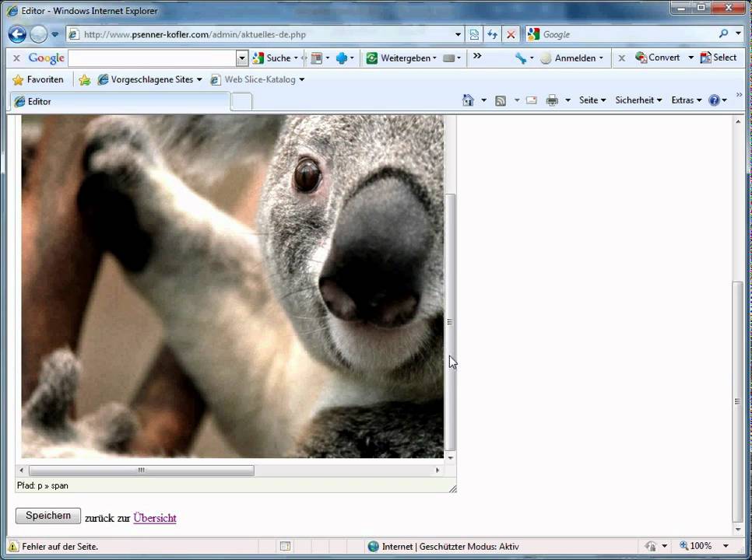Click the Convert toolbar button
The image size is (752, 560).
(658, 58)
